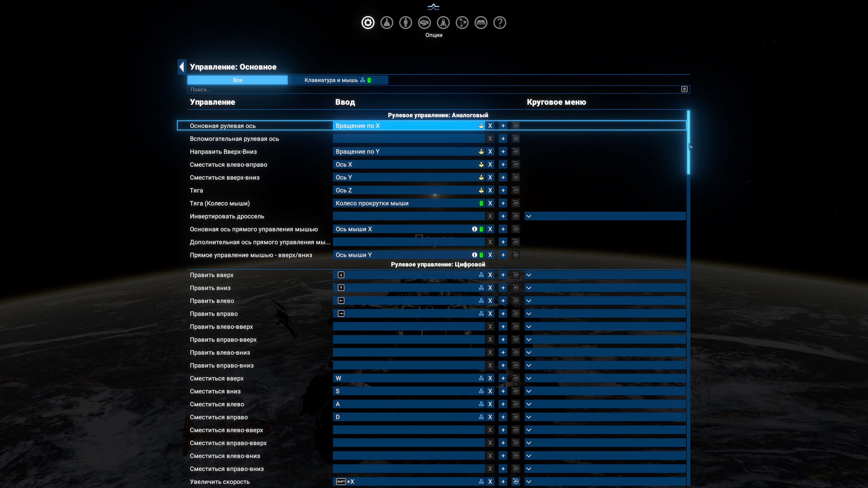Go back using arrow beside Управление: Основное
Viewport: 868px width, 488px height.
[x=182, y=67]
